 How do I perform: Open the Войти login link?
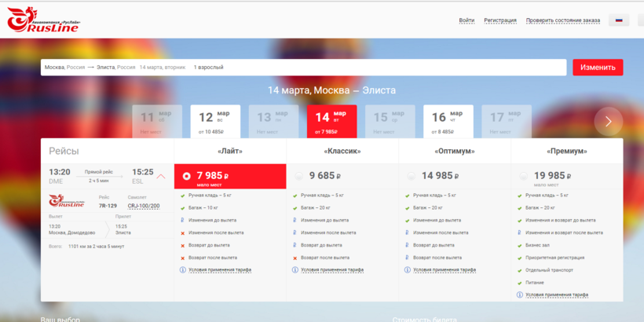467,20
